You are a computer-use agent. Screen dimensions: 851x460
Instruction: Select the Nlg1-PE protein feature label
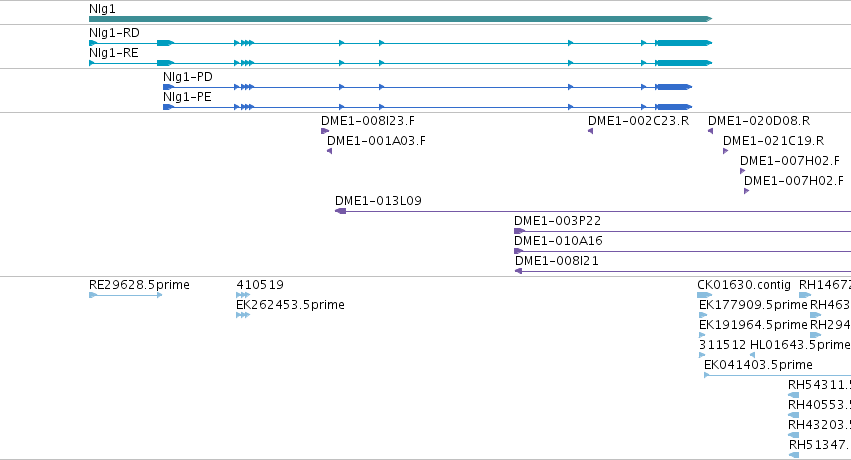(187, 97)
